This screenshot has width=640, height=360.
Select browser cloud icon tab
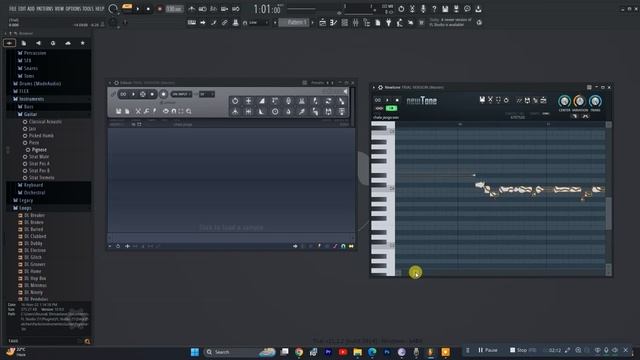coord(68,43)
